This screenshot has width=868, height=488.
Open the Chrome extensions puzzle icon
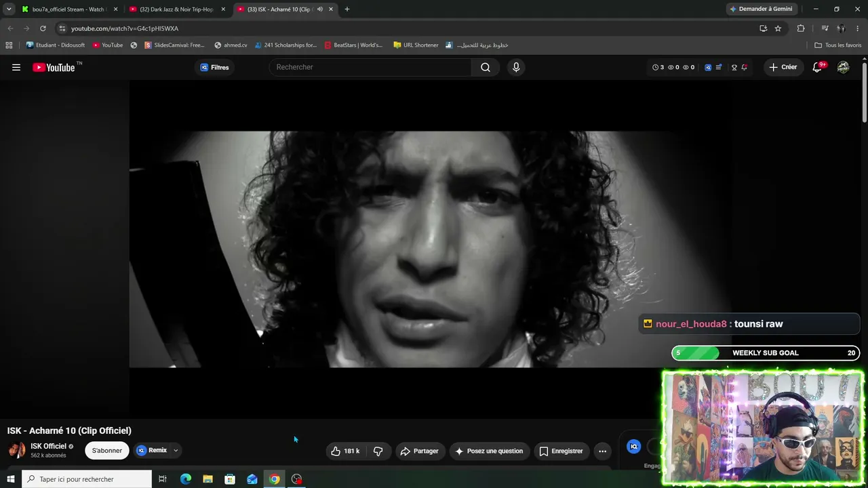coord(801,28)
